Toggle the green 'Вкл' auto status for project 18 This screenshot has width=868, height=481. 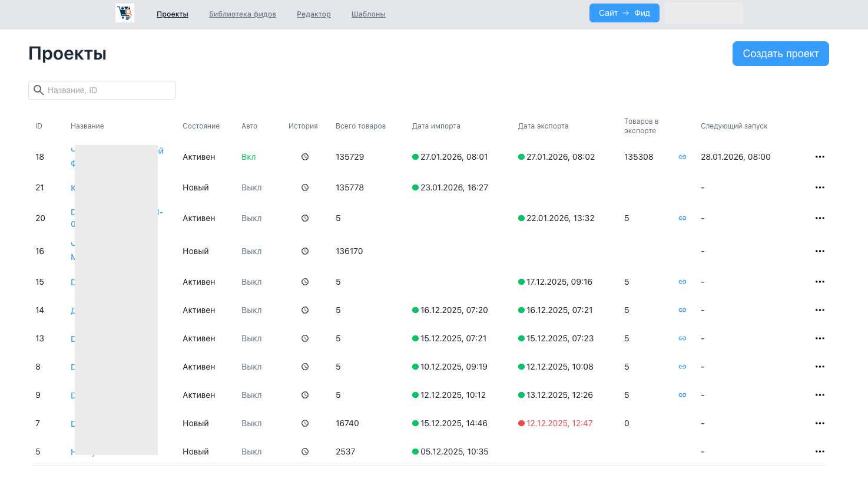pos(249,157)
